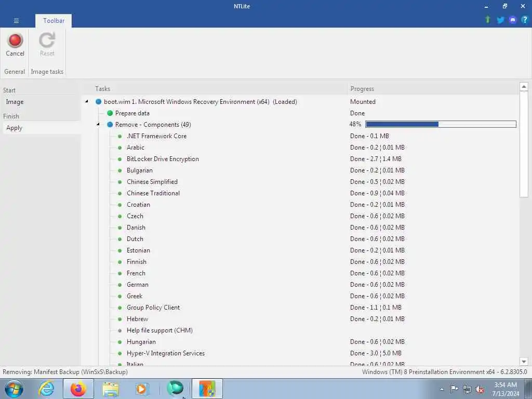Open the Windows Start button
Screen dimensions: 532x399
coord(14,389)
